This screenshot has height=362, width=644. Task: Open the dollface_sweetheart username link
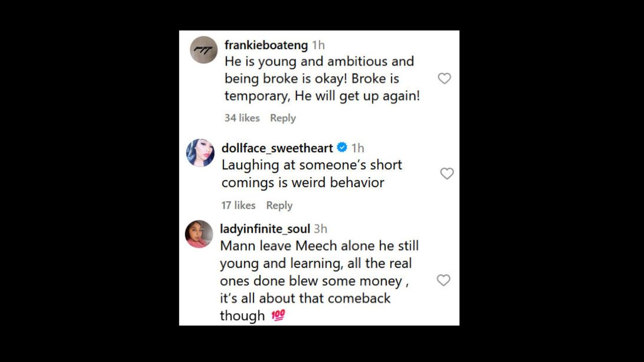pyautogui.click(x=277, y=148)
